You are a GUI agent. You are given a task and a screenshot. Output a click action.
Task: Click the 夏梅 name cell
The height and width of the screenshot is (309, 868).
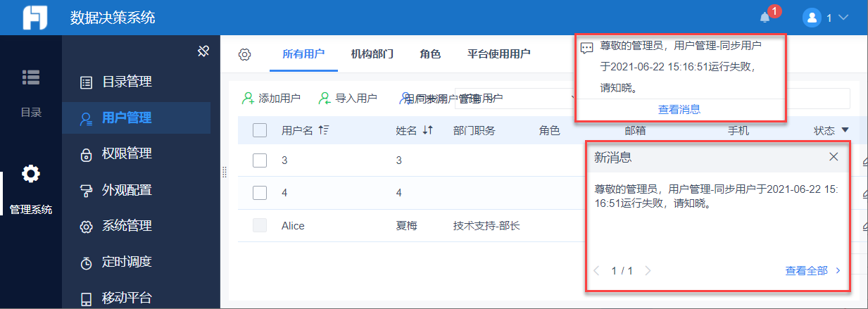(x=407, y=226)
